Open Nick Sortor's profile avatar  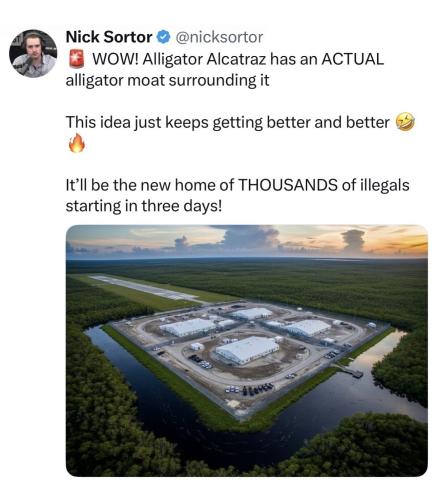pos(33,54)
